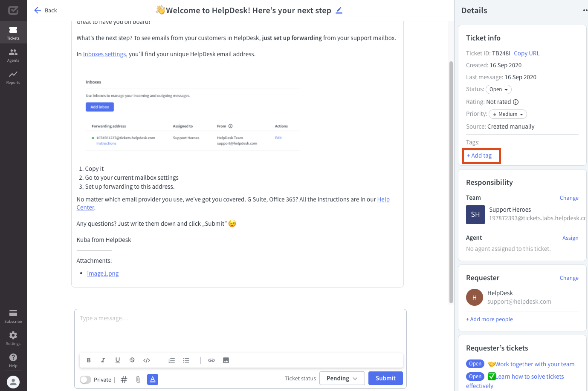The height and width of the screenshot is (391, 588).
Task: Click HelpDesk requester avatar
Action: pyautogui.click(x=475, y=297)
